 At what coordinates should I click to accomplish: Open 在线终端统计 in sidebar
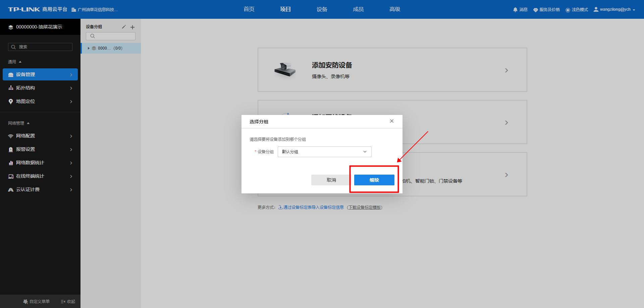click(x=40, y=176)
